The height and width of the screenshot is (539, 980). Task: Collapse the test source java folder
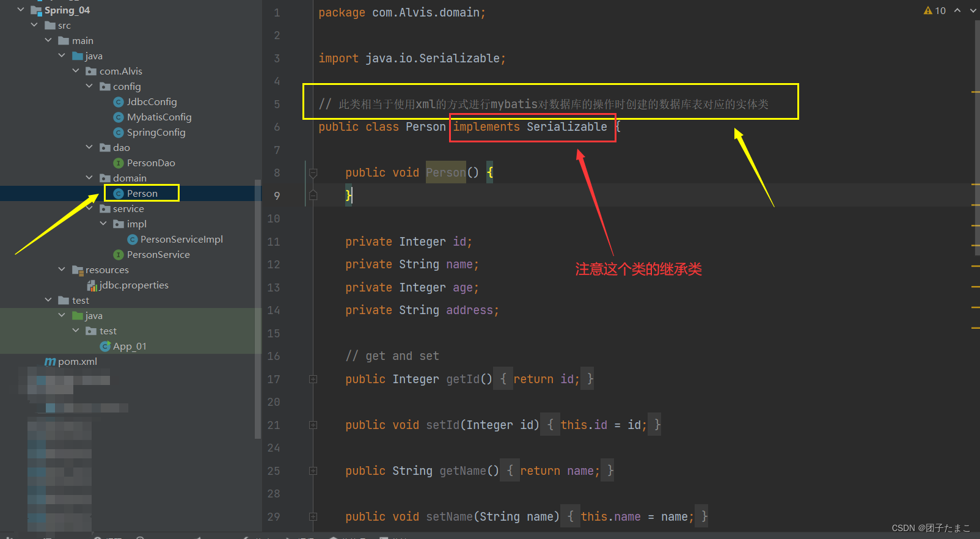click(62, 315)
